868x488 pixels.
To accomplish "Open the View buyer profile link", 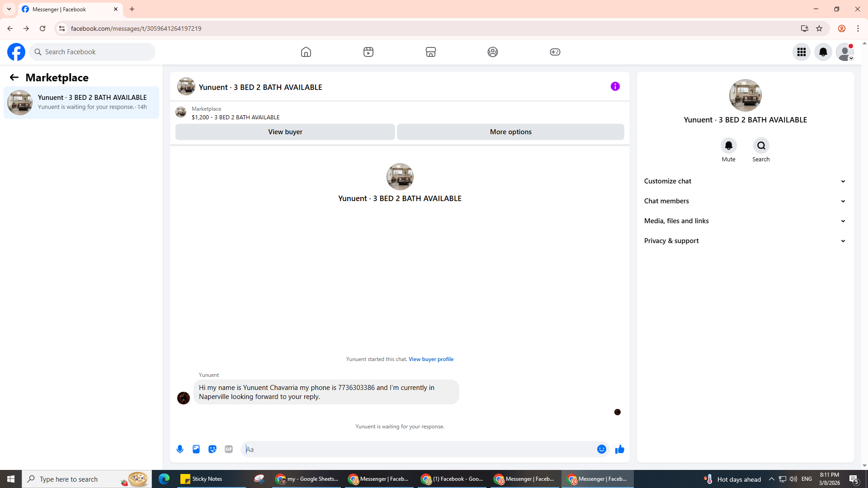I will coord(431,359).
